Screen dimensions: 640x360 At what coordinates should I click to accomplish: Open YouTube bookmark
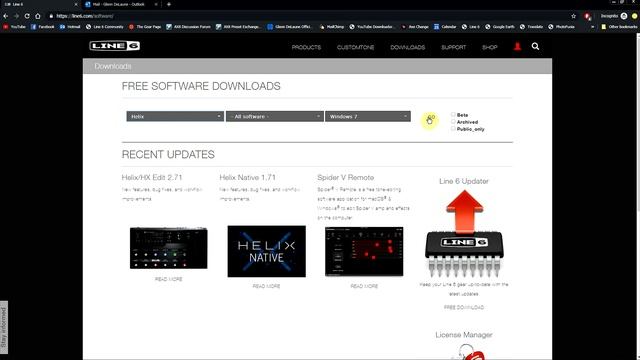(15, 27)
